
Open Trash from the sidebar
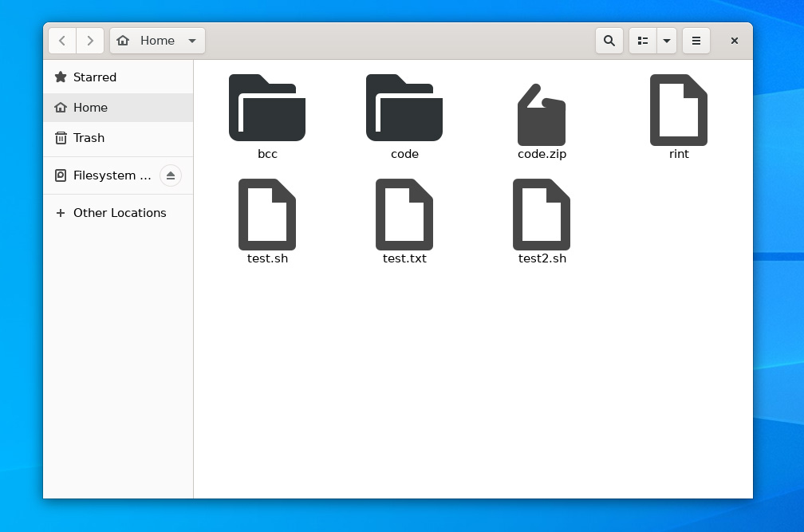coord(89,138)
